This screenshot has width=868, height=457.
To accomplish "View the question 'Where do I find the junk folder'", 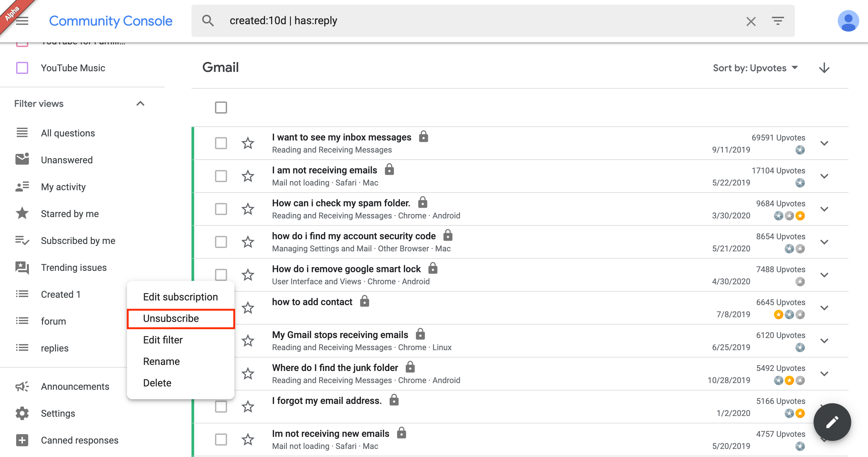I will pos(335,367).
